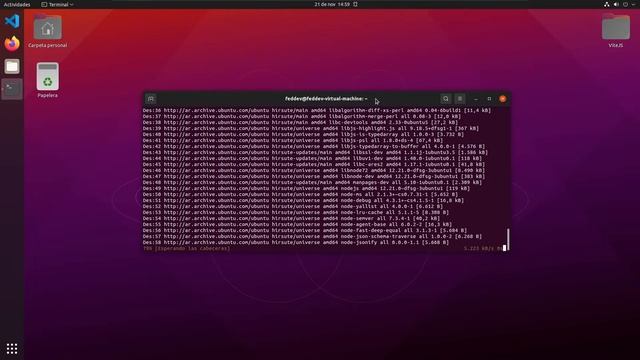Image resolution: width=640 pixels, height=360 pixels.
Task: Click the libc-devtools line (Des:38)
Action: 300,122
